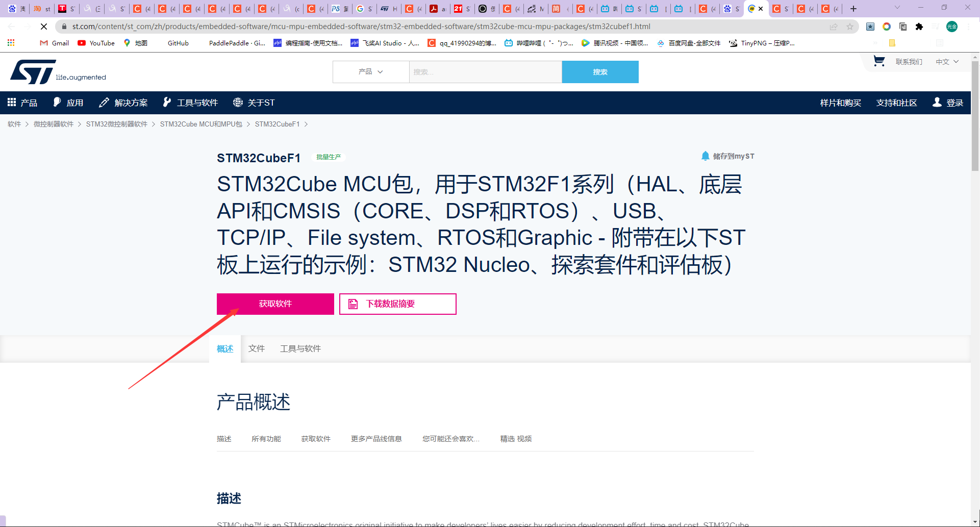Open the 产品 grid menu in navbar
The width and height of the screenshot is (980, 527).
point(22,103)
